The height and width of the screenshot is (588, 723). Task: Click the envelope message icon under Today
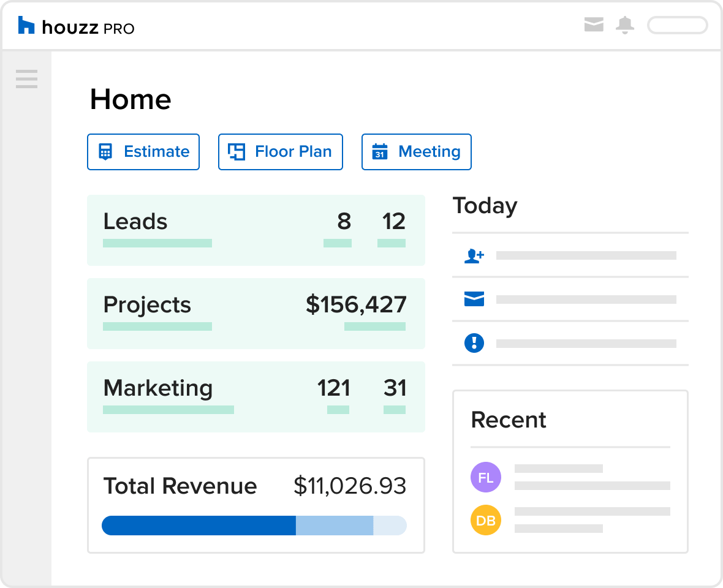coord(474,300)
